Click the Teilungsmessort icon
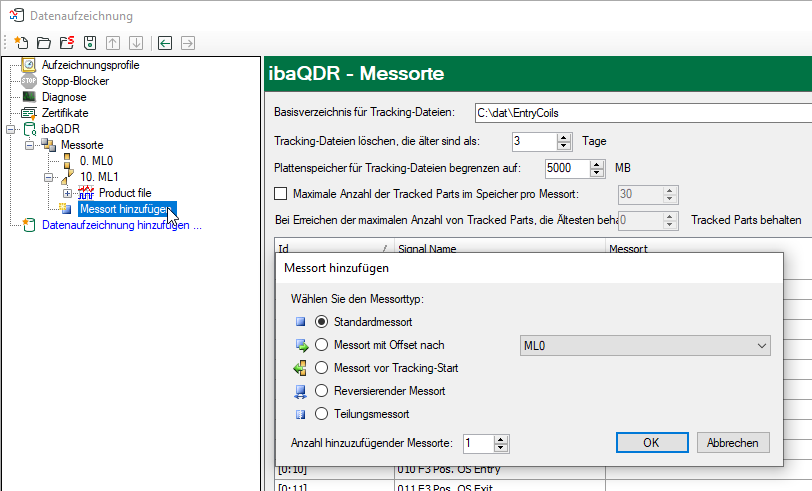Viewport: 812px width, 491px height. point(300,414)
